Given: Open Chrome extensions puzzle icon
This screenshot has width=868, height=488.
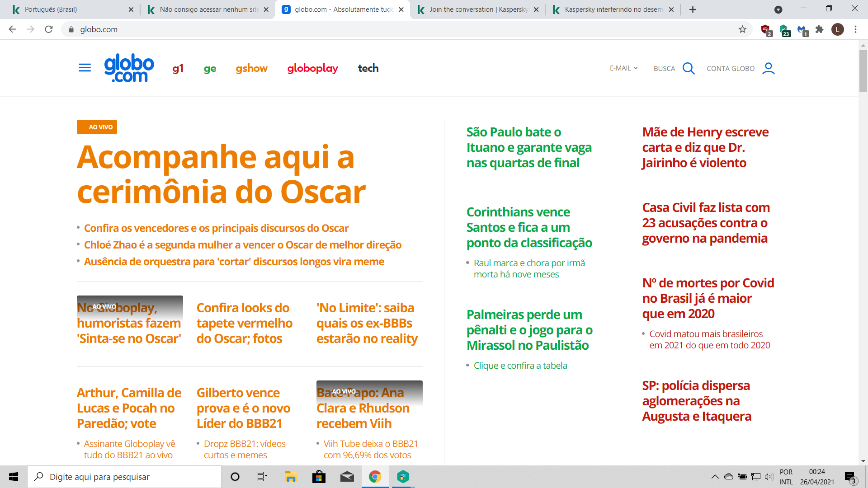Looking at the screenshot, I should click(819, 29).
